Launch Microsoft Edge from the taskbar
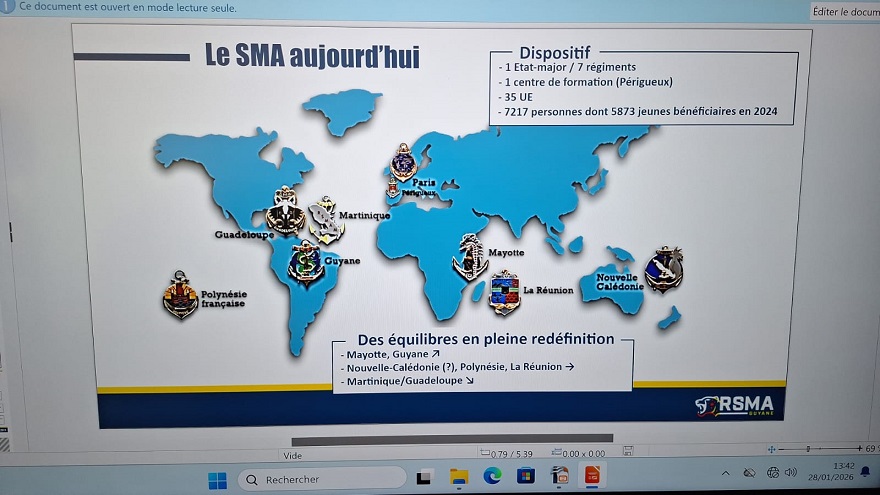The height and width of the screenshot is (495, 880). pyautogui.click(x=492, y=477)
